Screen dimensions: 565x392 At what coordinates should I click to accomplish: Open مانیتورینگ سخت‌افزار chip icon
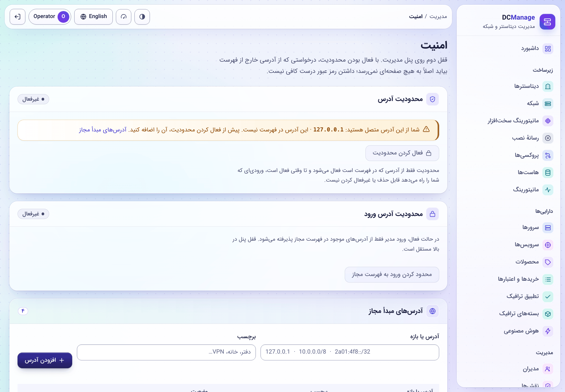[x=548, y=121]
